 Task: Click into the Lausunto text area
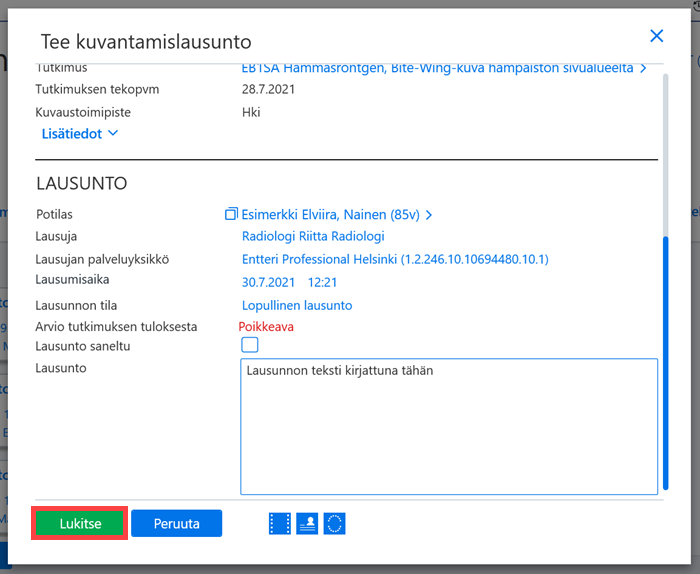449,426
